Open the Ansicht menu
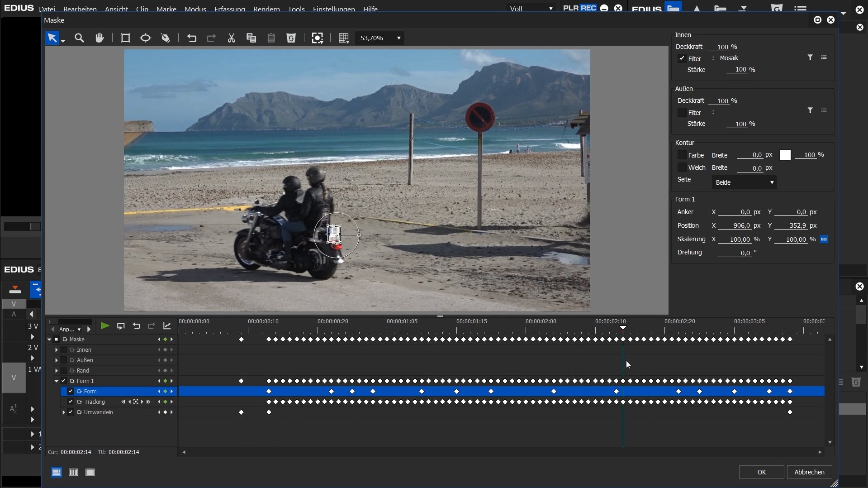 pyautogui.click(x=116, y=9)
